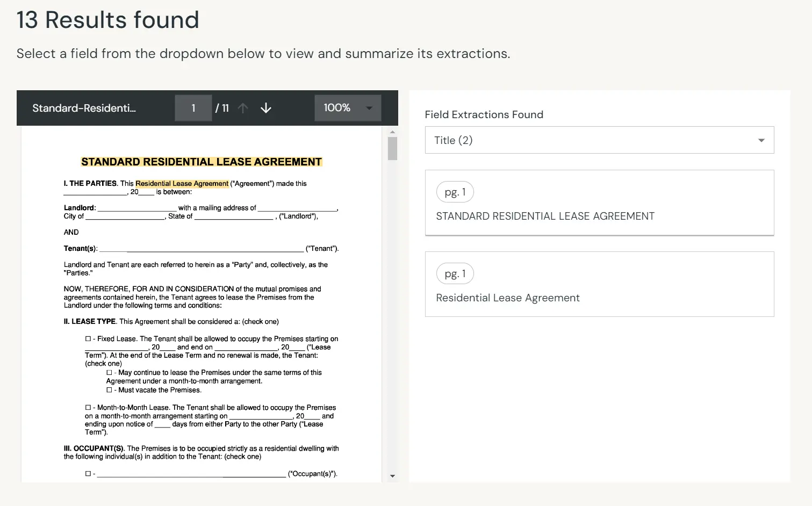Viewport: 812px width, 506px height.
Task: Check the Must vacate the Premises checkbox
Action: coord(109,389)
